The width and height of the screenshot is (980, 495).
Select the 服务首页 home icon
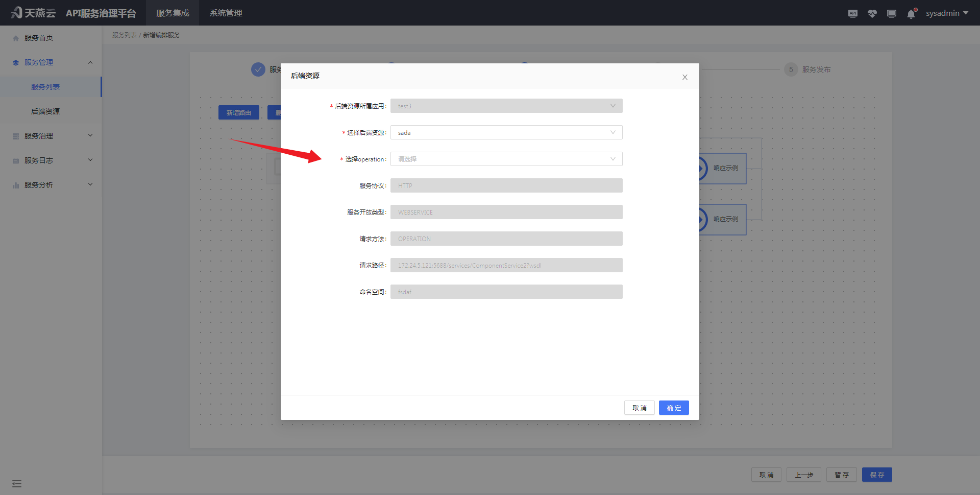click(x=15, y=37)
